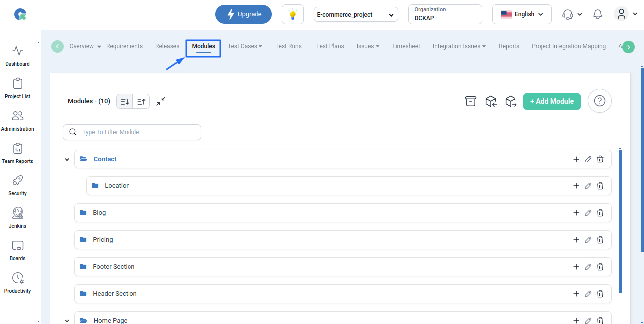Click the archive box icon
The height and width of the screenshot is (324, 644).
pyautogui.click(x=471, y=101)
